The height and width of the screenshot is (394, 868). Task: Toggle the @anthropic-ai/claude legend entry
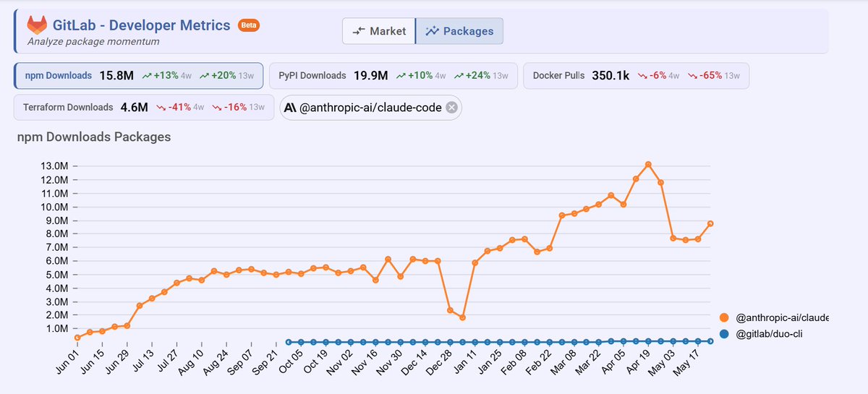pos(774,317)
